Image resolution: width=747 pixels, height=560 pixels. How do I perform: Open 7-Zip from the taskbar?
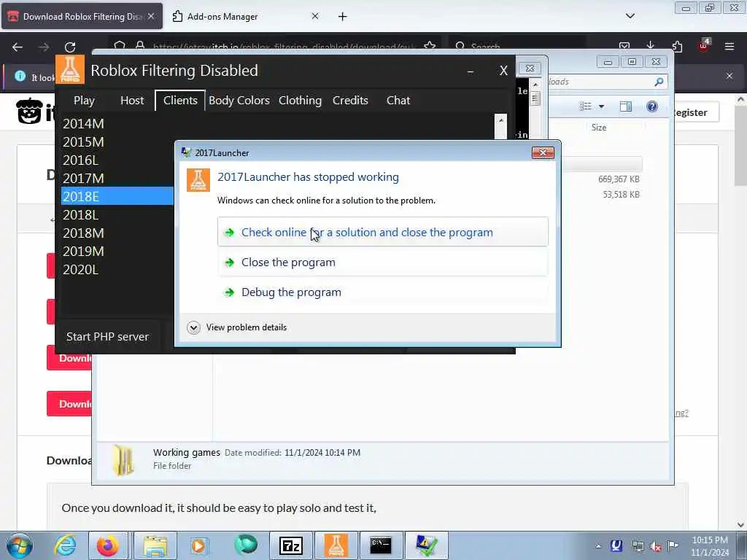click(291, 545)
